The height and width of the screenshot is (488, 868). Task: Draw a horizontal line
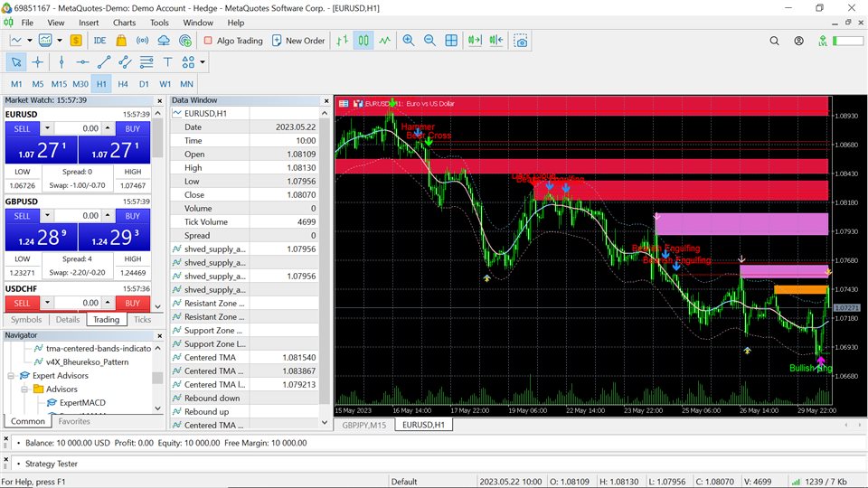click(x=82, y=62)
